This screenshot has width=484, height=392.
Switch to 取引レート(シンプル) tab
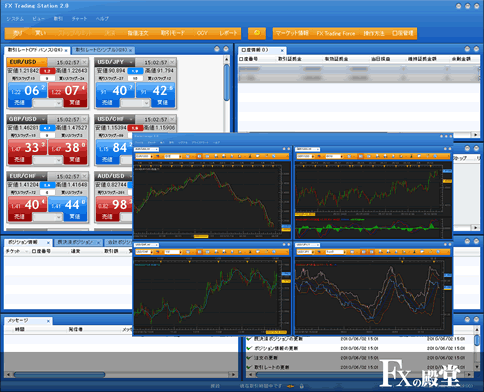tap(101, 50)
